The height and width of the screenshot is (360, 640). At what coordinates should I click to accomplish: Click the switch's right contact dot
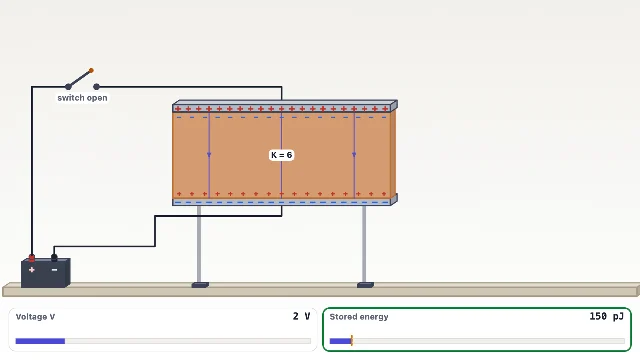[x=96, y=87]
